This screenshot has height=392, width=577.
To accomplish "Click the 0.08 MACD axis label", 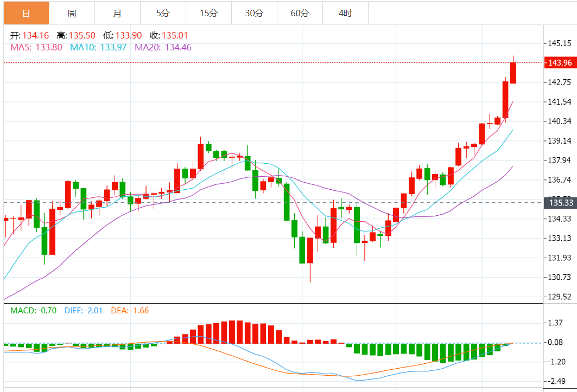I will [555, 342].
